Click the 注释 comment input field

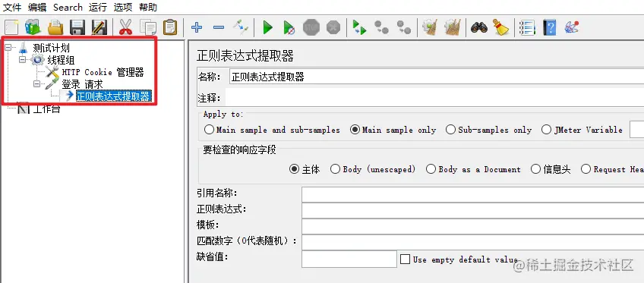[434, 98]
